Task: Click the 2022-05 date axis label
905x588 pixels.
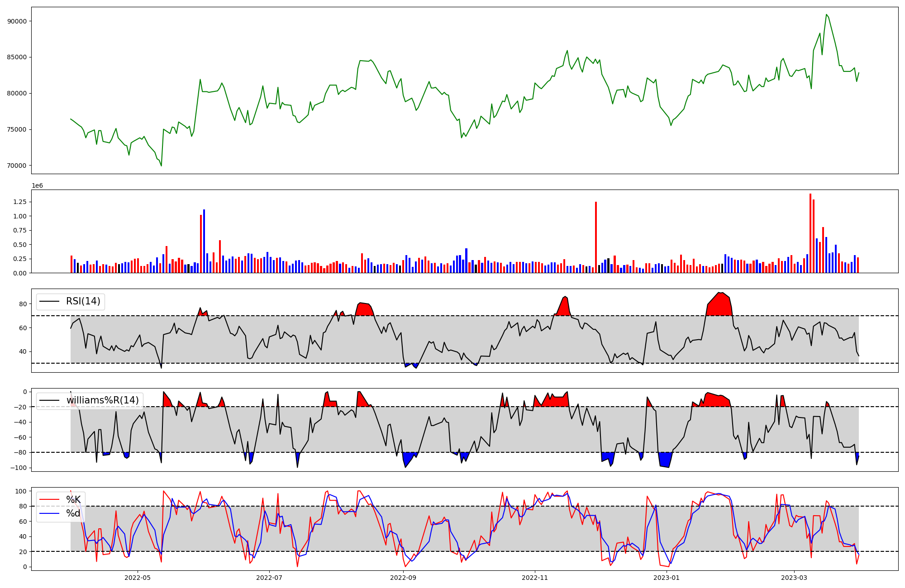Action: coord(137,578)
